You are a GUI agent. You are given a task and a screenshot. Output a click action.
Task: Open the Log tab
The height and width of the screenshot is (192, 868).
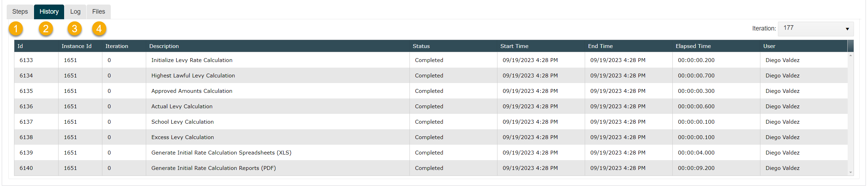[75, 12]
